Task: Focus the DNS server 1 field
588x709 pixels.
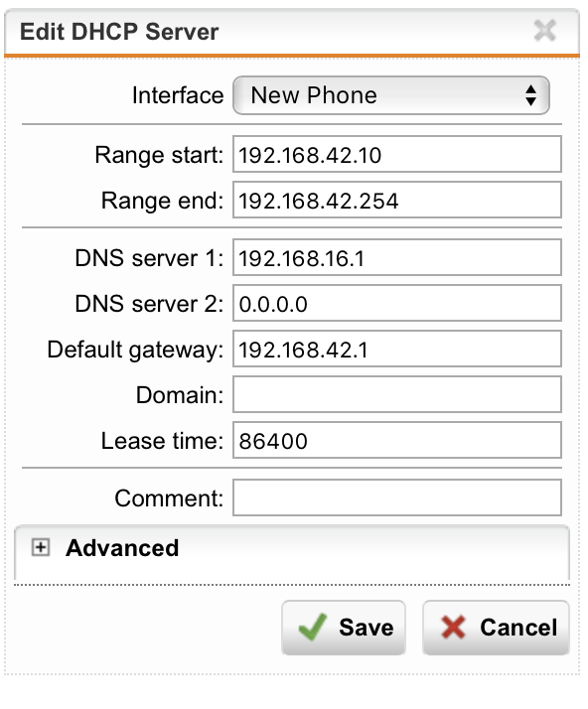Action: click(397, 258)
